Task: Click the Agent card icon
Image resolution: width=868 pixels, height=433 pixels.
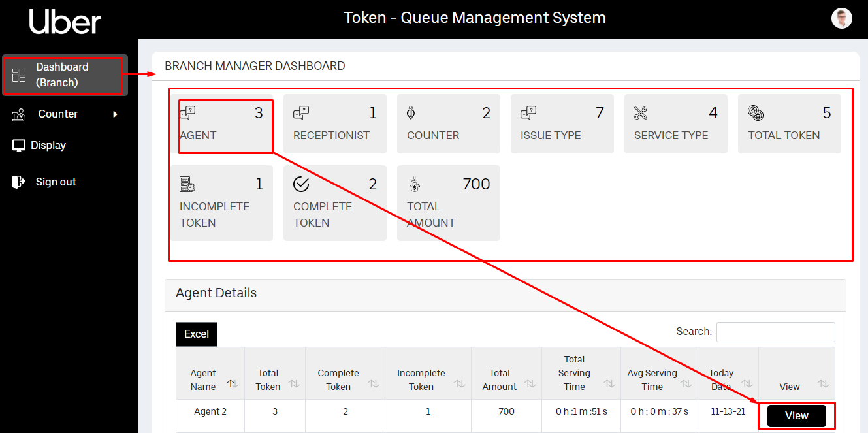Action: pos(187,113)
